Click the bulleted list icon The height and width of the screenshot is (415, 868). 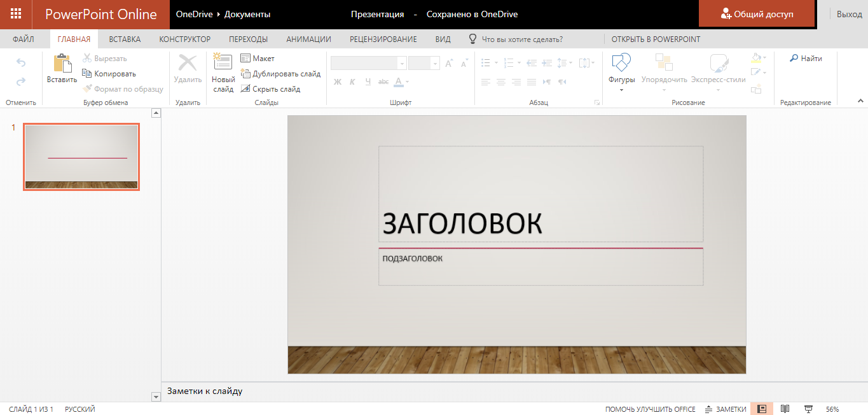[486, 62]
